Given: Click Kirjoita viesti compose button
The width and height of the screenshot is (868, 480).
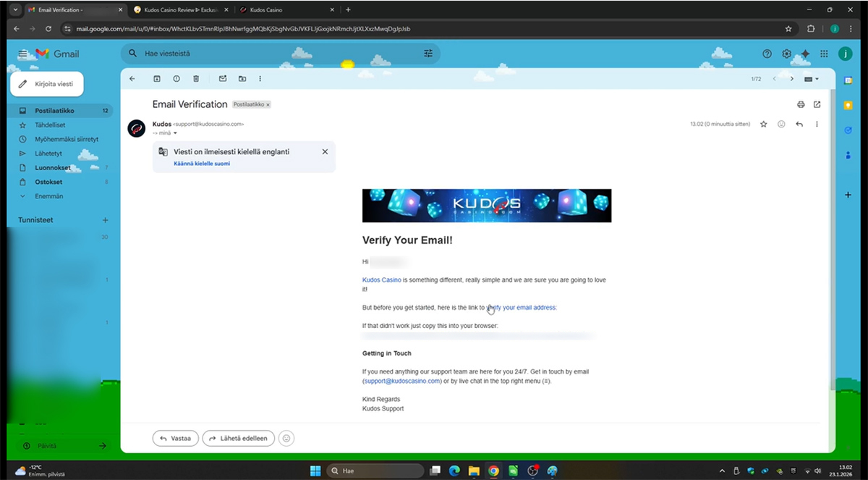Looking at the screenshot, I should [x=47, y=84].
